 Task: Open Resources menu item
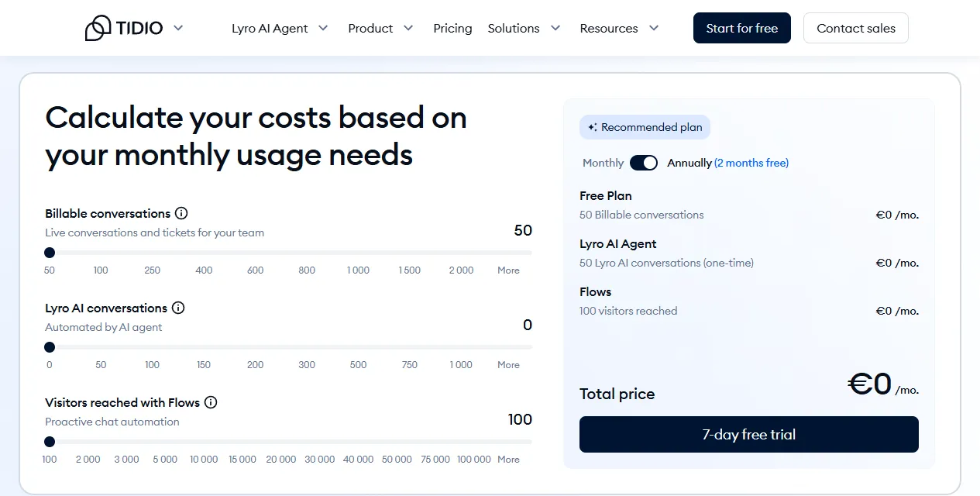pos(609,28)
